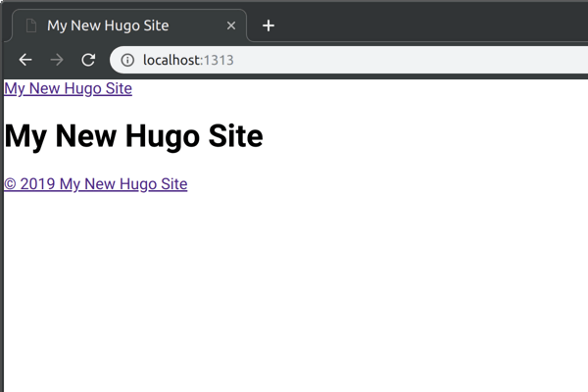Open the top My New Hugo Site link

(x=68, y=88)
